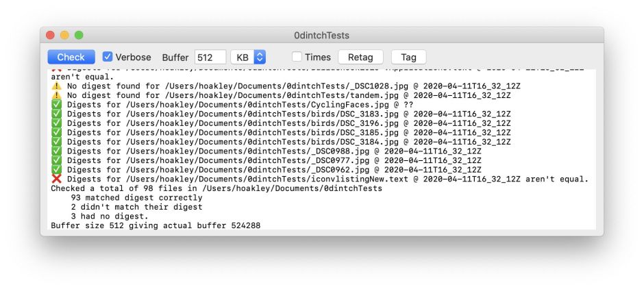Click green checkmark for _DSC0988.jpg
Image resolution: width=644 pixels, height=289 pixels.
coord(57,151)
